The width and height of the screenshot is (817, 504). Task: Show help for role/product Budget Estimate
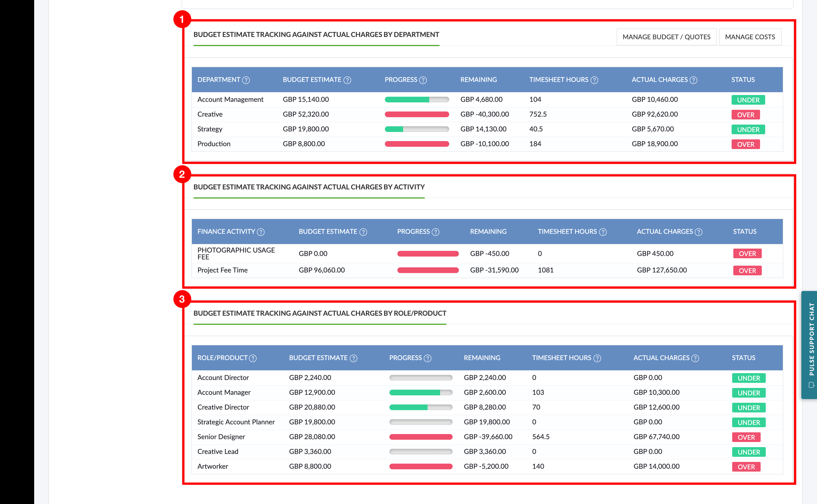(354, 358)
